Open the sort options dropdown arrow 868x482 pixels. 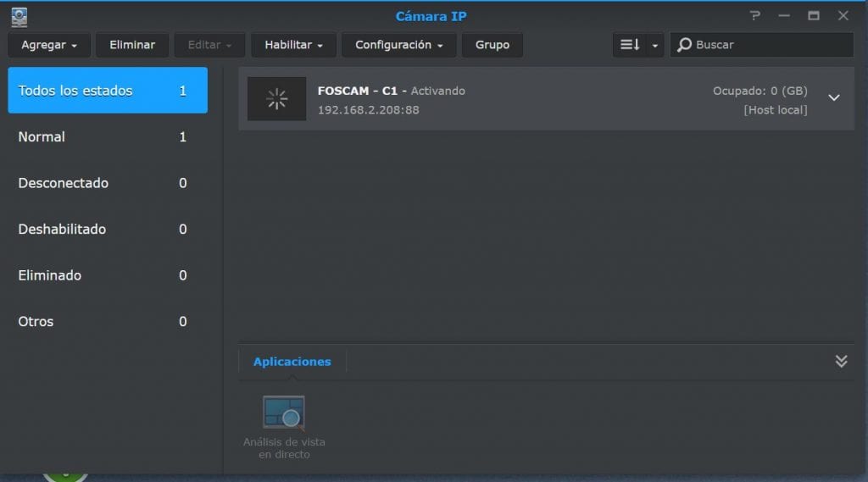click(x=655, y=46)
